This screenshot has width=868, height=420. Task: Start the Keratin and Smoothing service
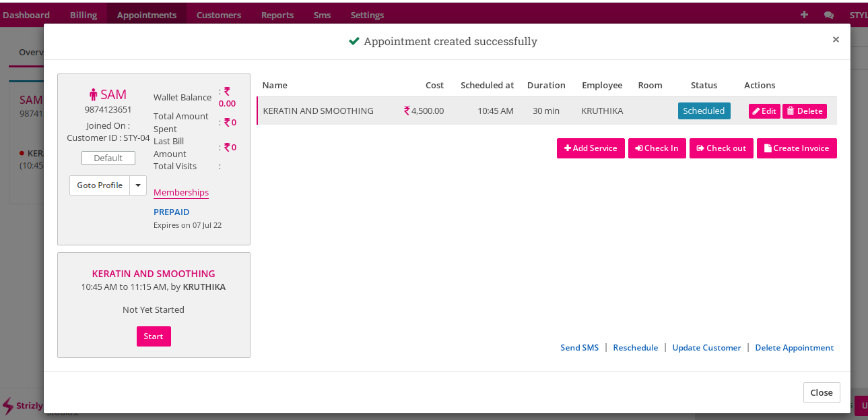coord(154,336)
